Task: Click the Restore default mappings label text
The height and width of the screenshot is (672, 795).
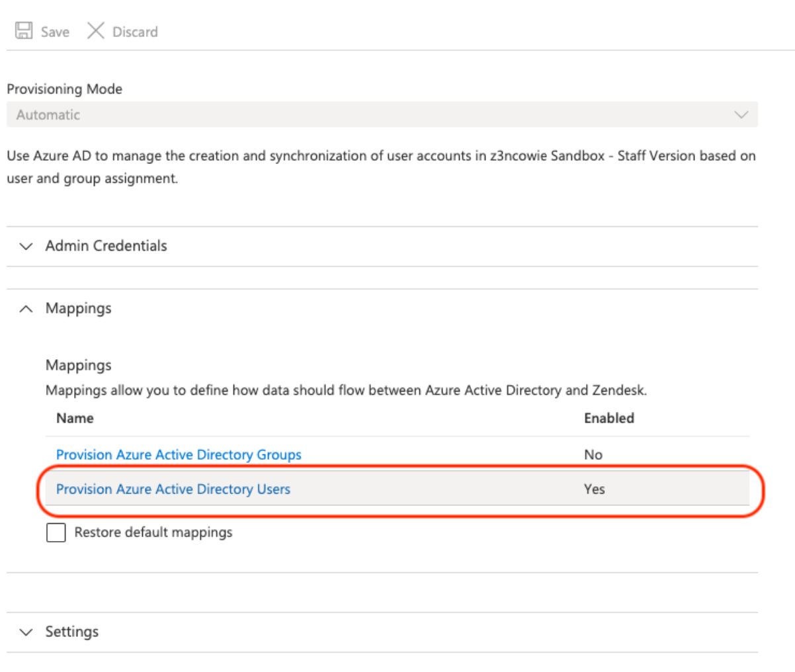Action: pos(153,532)
